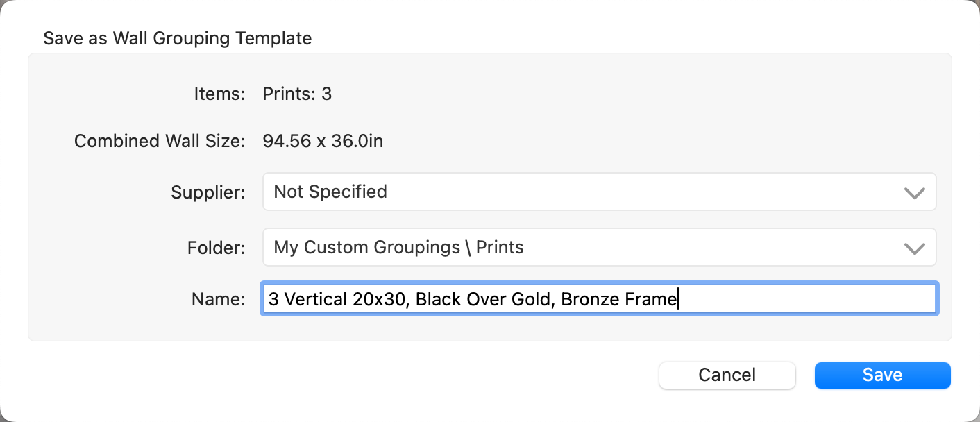This screenshot has width=980, height=422.
Task: Click the 'Not Specified' supplier value
Action: [x=330, y=192]
